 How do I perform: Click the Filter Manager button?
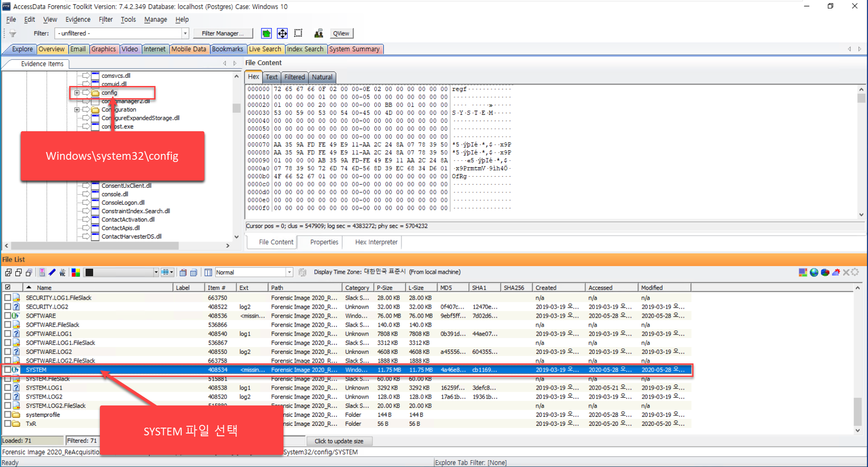pos(222,33)
